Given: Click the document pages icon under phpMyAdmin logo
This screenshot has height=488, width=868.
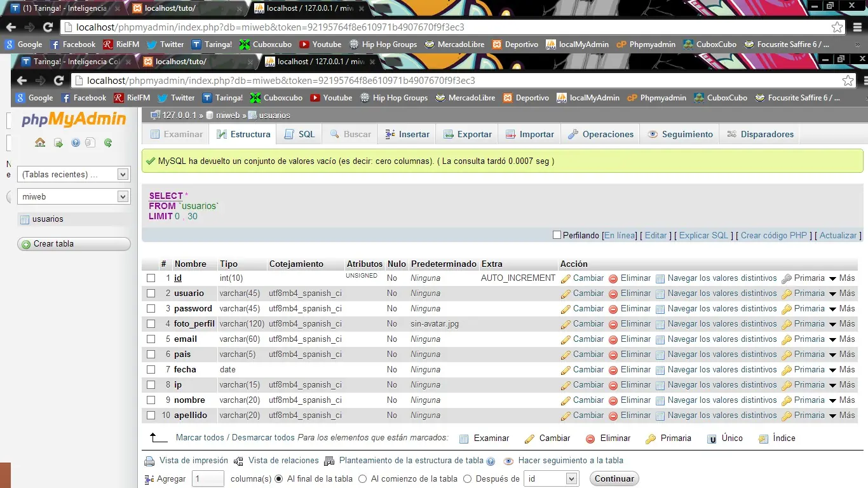Looking at the screenshot, I should 90,143.
